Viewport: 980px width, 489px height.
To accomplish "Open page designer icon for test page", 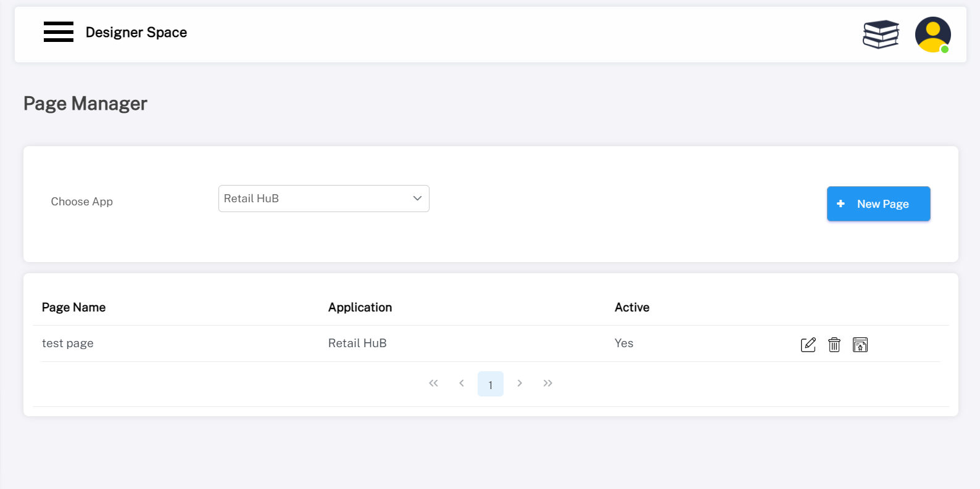I will [860, 345].
